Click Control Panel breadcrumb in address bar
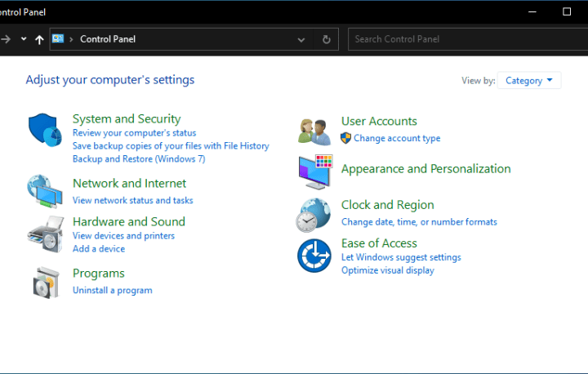Screen dimensions: 588x374 pyautogui.click(x=108, y=39)
